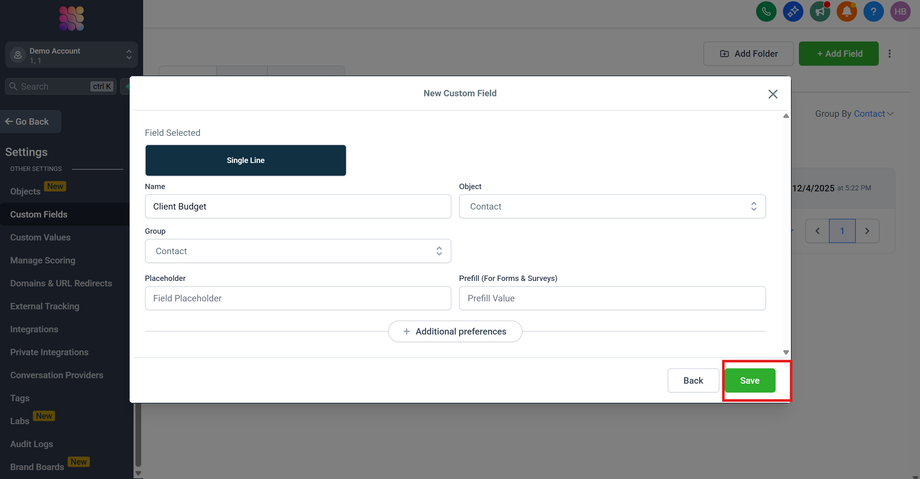
Task: Click the Go Back sidebar link
Action: click(x=28, y=122)
